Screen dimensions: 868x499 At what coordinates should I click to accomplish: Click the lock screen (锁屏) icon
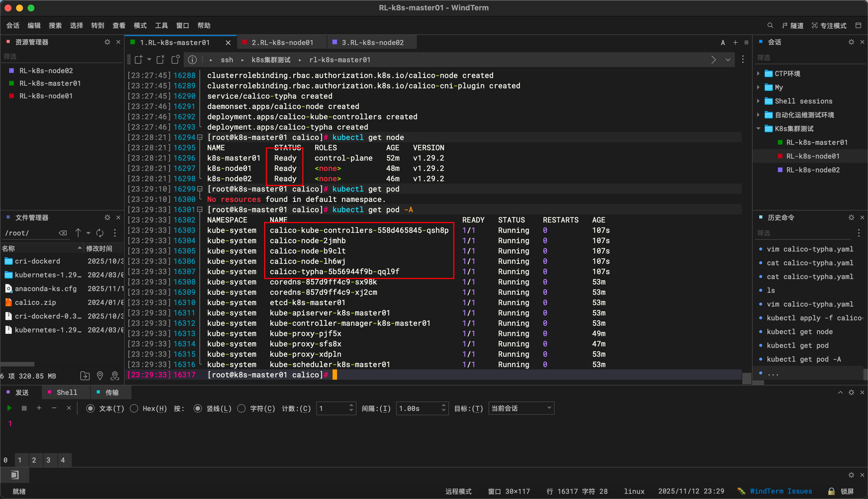click(x=831, y=491)
